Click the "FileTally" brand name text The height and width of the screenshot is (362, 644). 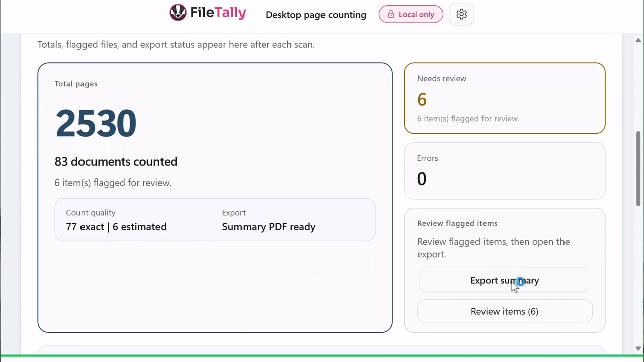[x=218, y=13]
